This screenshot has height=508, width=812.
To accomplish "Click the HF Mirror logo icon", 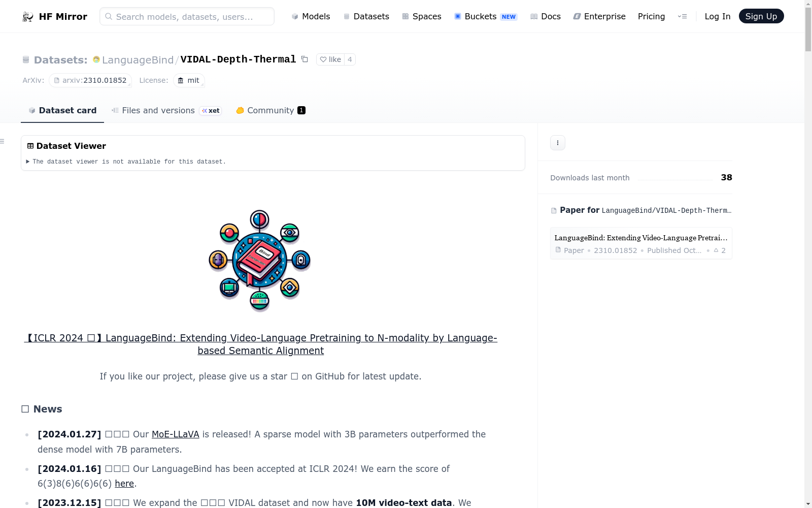I will [28, 17].
